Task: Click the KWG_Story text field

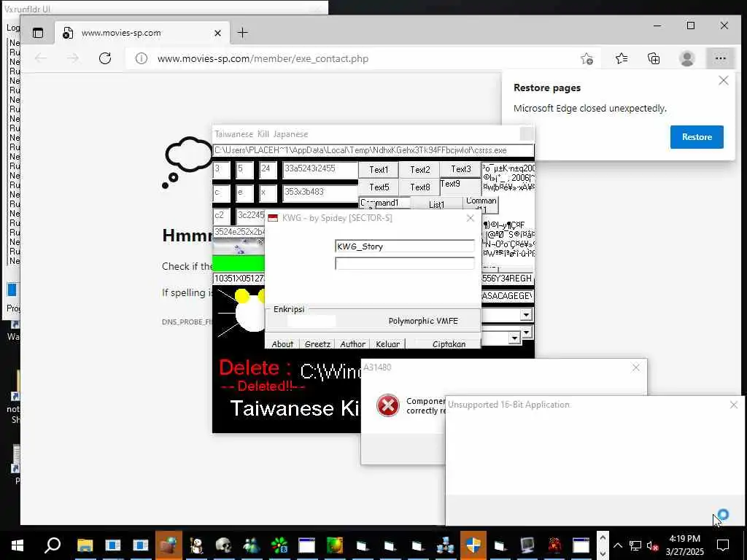Action: click(x=404, y=246)
